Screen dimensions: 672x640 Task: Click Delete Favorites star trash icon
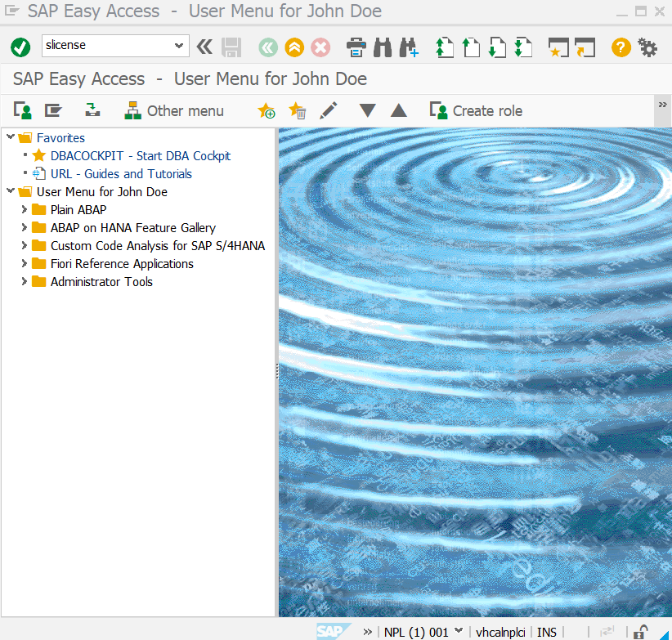[x=298, y=110]
